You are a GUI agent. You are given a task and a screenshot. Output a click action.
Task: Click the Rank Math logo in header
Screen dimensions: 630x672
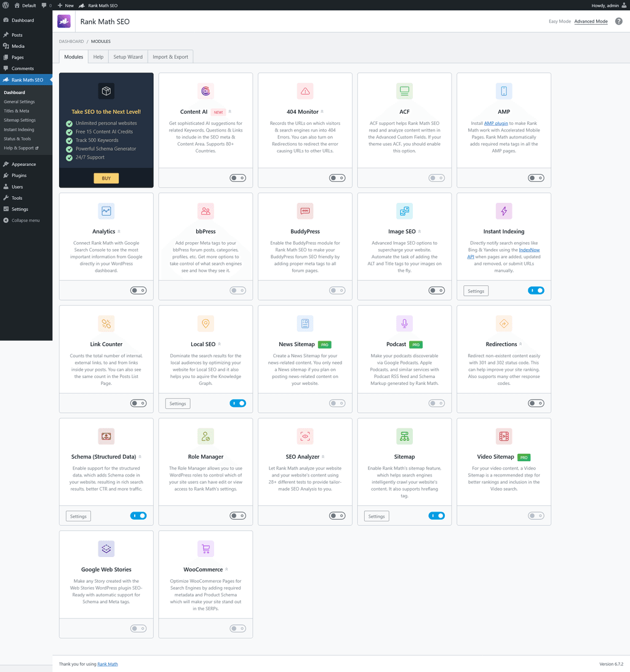point(64,21)
